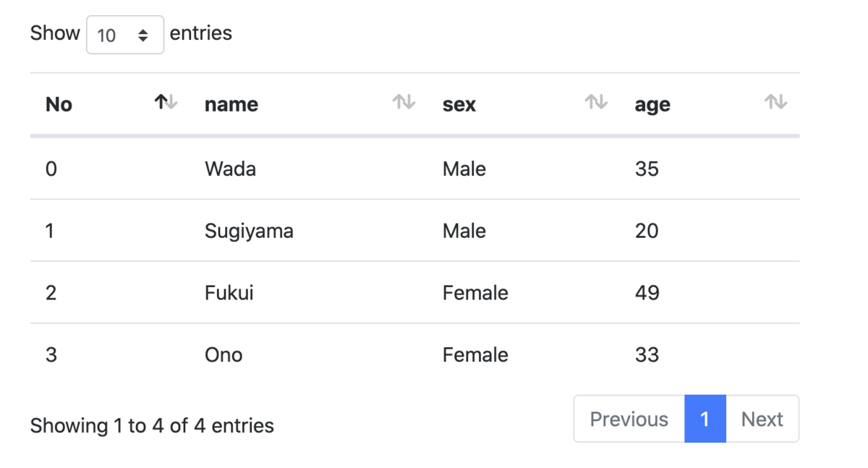Select page 1 in pagination
This screenshot has height=468, width=868.
(x=705, y=419)
